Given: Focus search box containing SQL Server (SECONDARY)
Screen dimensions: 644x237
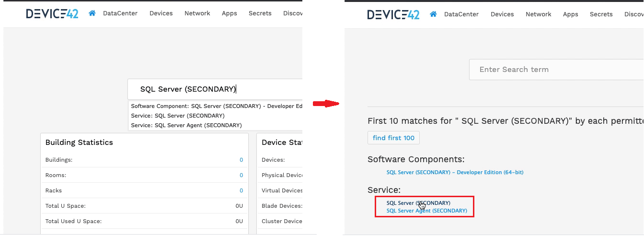Looking at the screenshot, I should pyautogui.click(x=215, y=89).
